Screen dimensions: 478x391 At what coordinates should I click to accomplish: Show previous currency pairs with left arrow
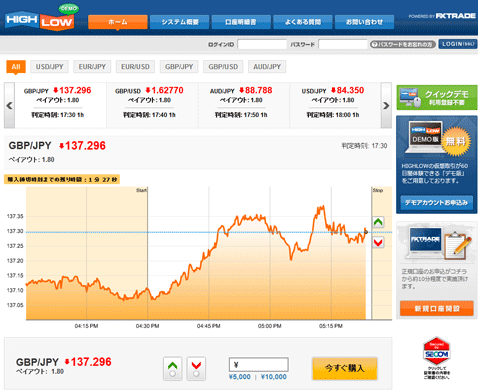click(x=9, y=105)
